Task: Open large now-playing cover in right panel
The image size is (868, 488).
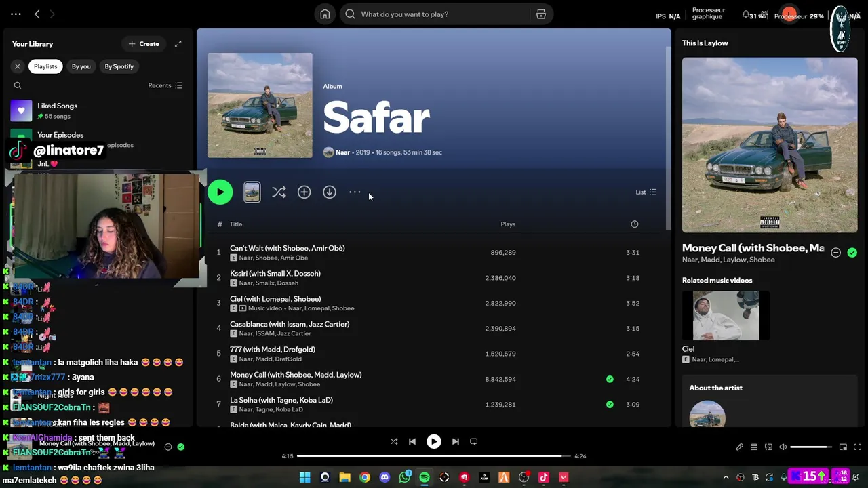Action: click(770, 145)
